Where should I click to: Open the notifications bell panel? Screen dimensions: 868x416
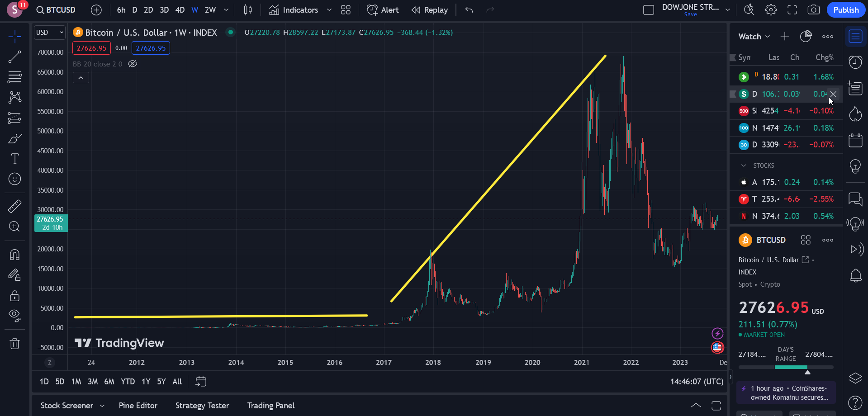coord(855,275)
